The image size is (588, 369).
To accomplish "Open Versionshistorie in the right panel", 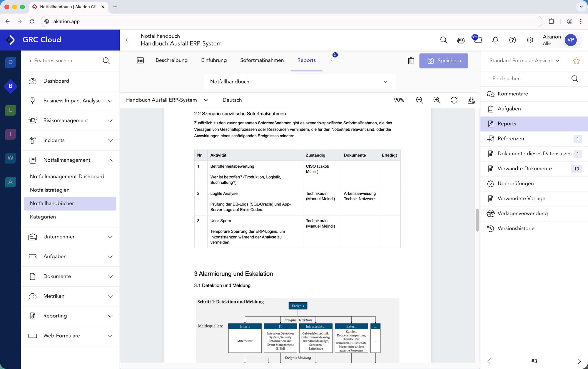I will [516, 228].
